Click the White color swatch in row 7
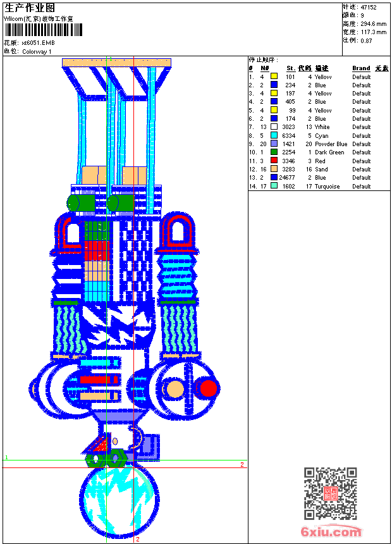Viewport: 392px width, 544px height. tap(274, 127)
